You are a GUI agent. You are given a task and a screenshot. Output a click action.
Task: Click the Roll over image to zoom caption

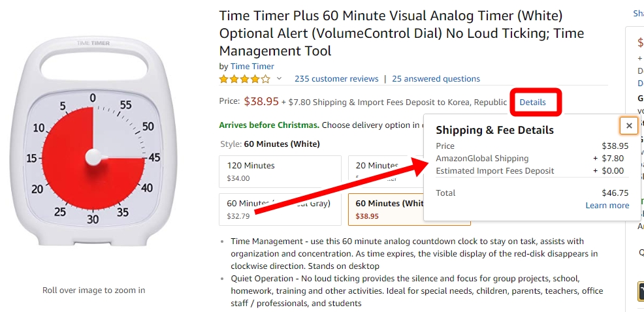(93, 290)
